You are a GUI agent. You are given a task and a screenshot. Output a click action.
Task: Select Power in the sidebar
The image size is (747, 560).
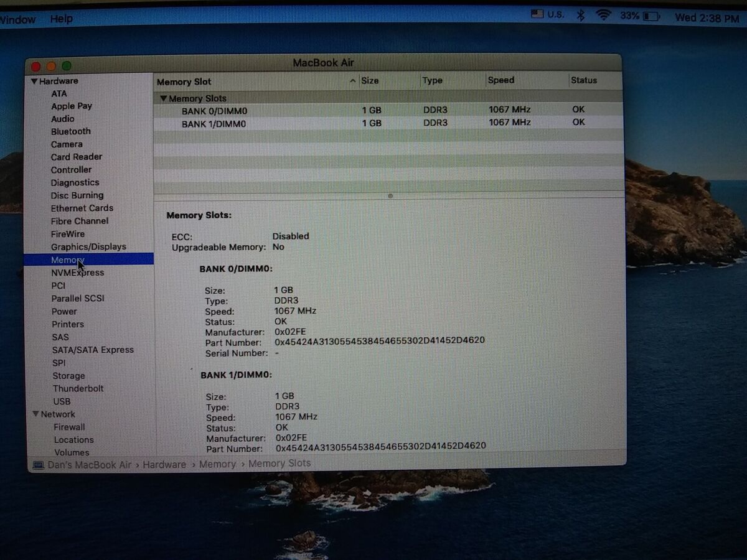(64, 311)
